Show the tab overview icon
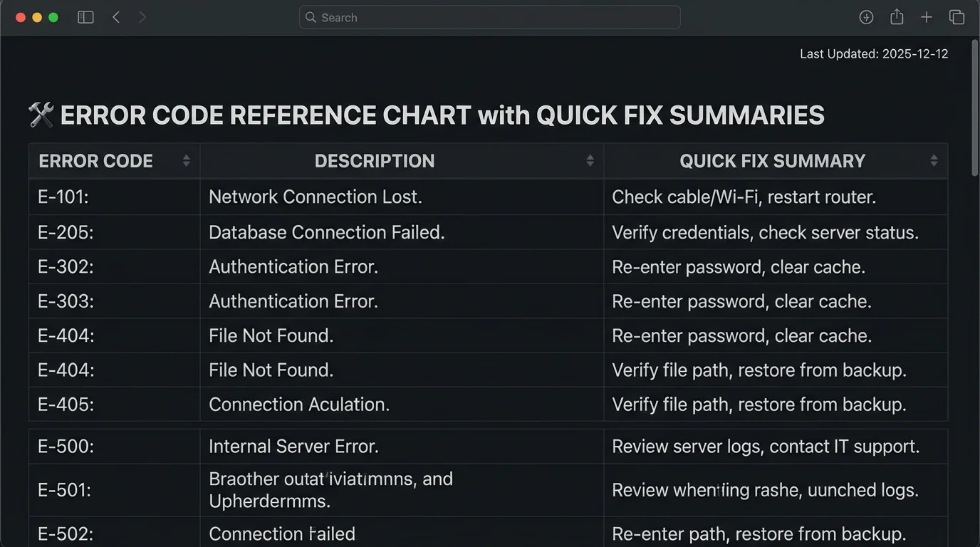This screenshot has width=980, height=547. 956,17
